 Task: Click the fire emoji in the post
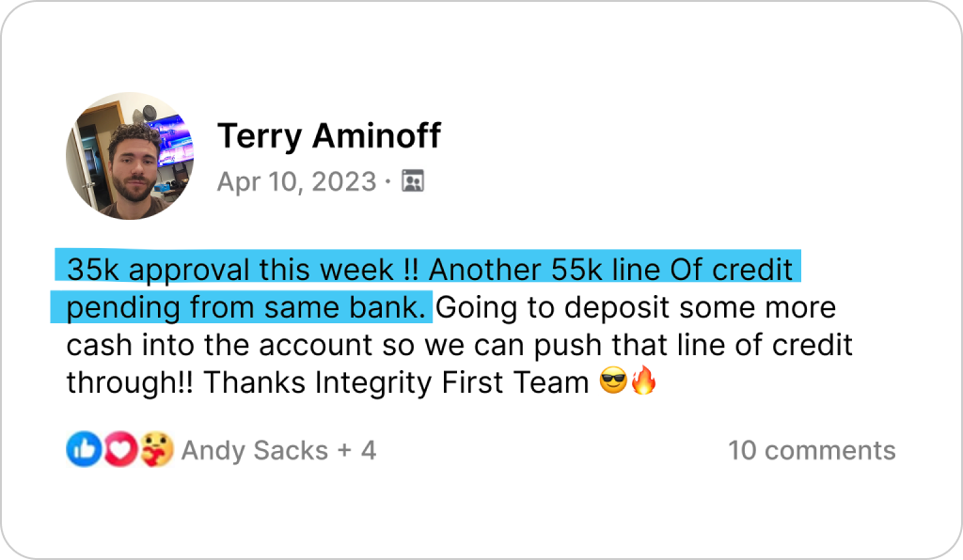[x=643, y=381]
